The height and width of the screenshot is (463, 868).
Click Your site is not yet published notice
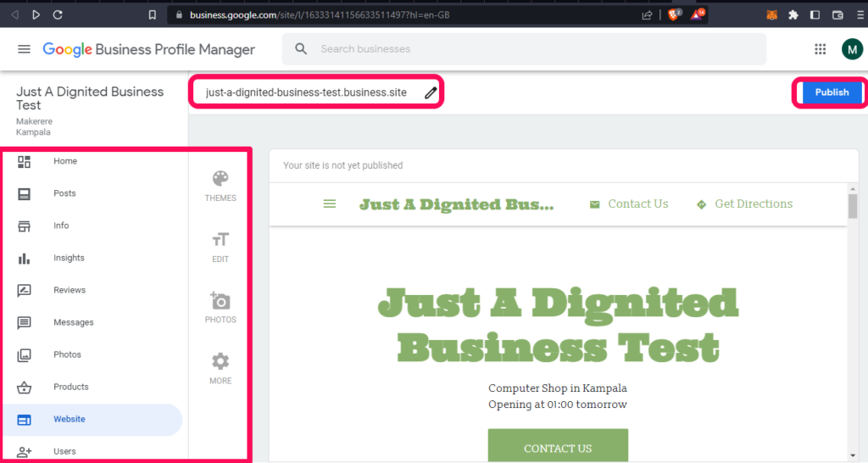tap(342, 165)
